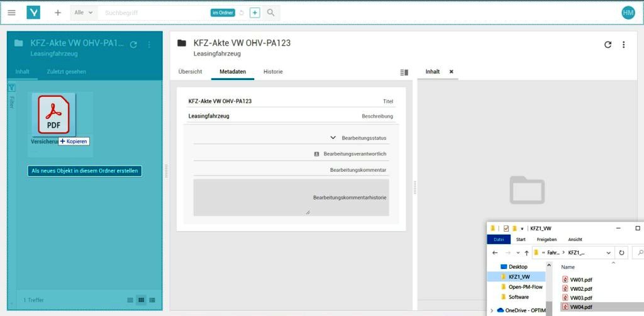
Task: Open the Historie tab
Action: pyautogui.click(x=273, y=72)
